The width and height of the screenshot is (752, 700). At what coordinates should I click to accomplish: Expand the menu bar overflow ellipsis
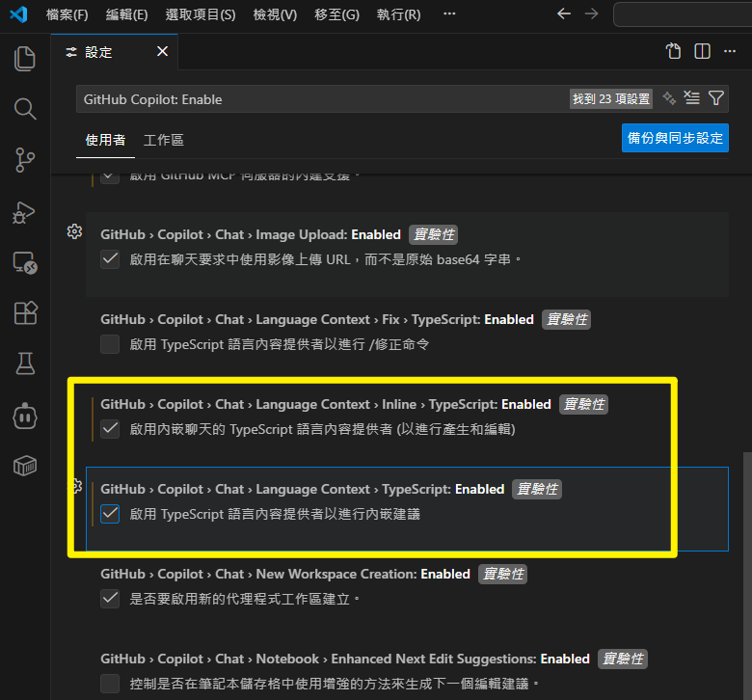[x=449, y=13]
